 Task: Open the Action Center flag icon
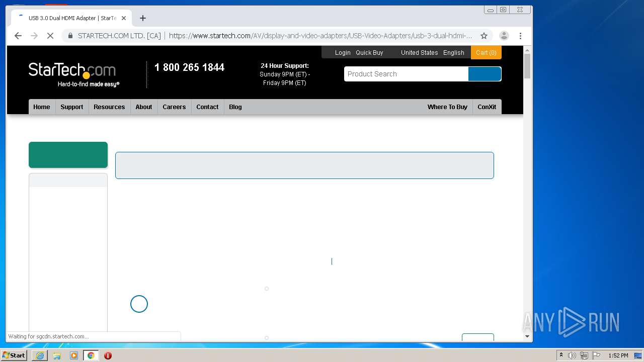596,355
